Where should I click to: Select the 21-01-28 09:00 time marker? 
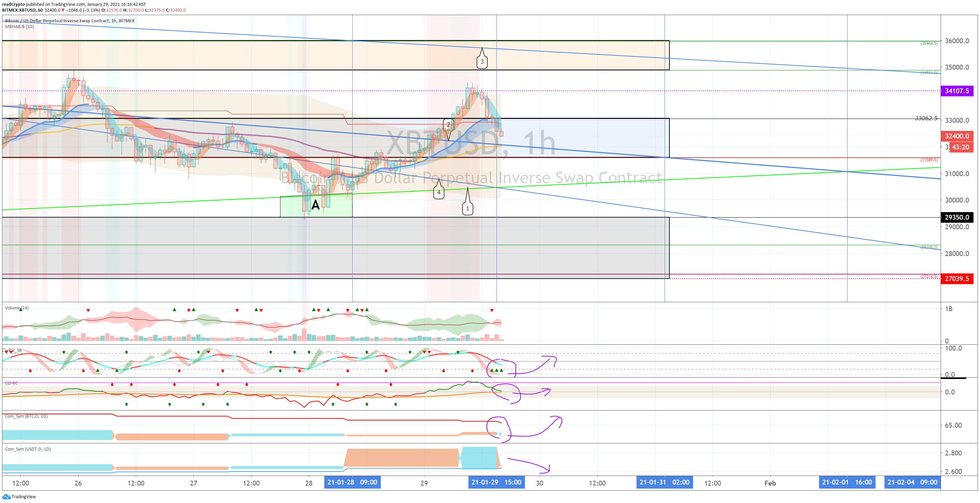pyautogui.click(x=352, y=482)
